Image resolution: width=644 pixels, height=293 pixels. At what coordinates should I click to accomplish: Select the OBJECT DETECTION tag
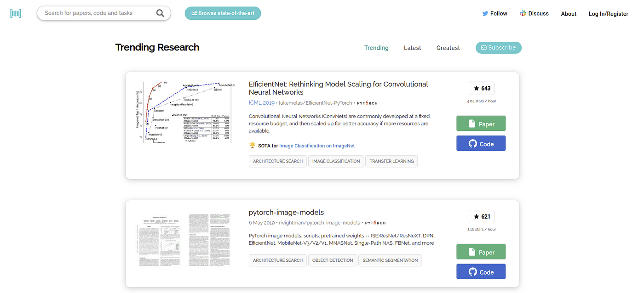(x=333, y=260)
